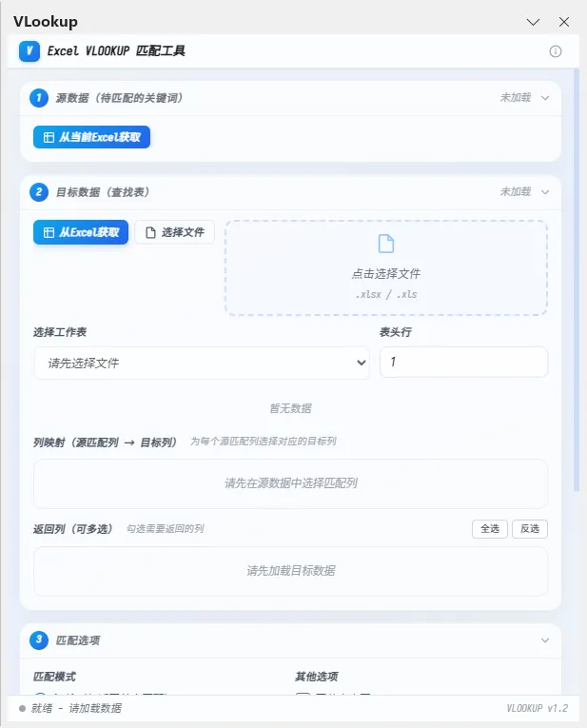This screenshot has height=728, width=587.
Task: Click the 其他选项 label
Action: click(x=317, y=677)
